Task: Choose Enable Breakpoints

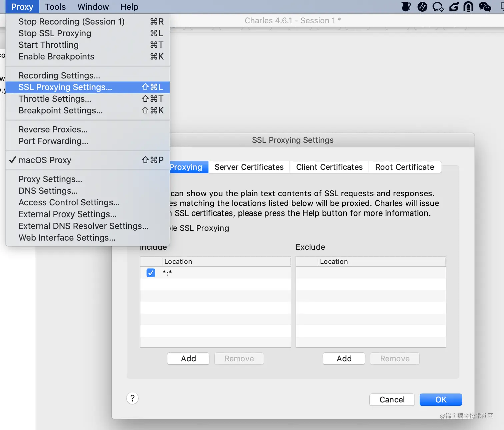Action: [88, 57]
